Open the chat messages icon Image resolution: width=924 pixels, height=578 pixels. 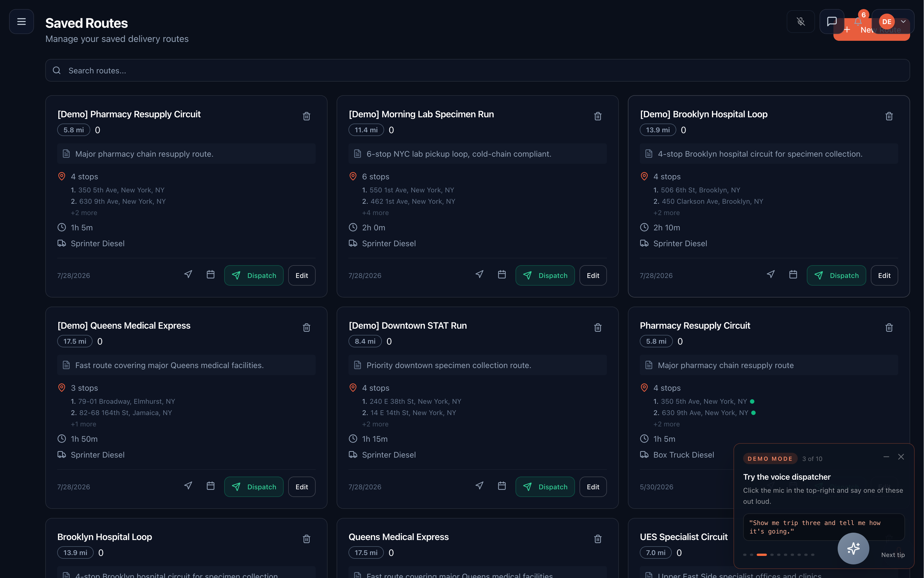pos(832,22)
